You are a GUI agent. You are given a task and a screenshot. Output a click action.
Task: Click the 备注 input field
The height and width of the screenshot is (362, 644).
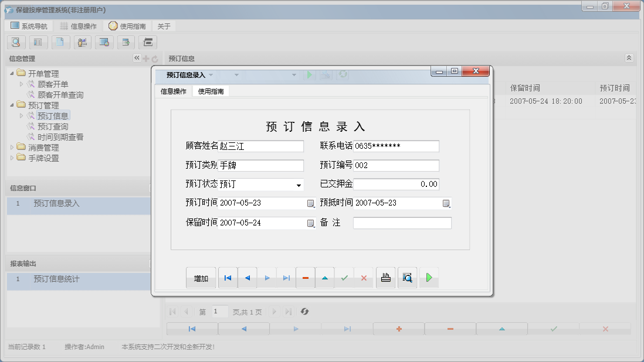[404, 223]
